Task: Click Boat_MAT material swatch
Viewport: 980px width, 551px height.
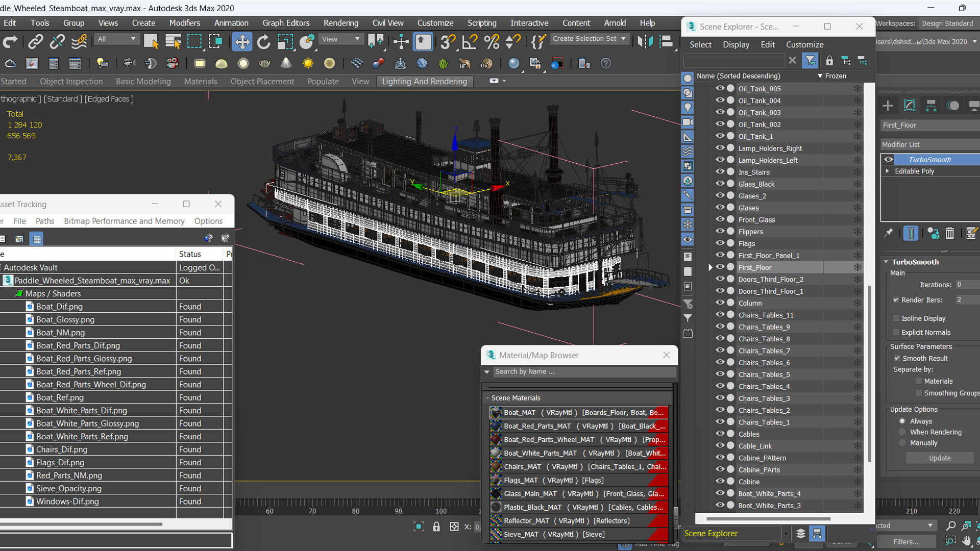Action: point(496,412)
